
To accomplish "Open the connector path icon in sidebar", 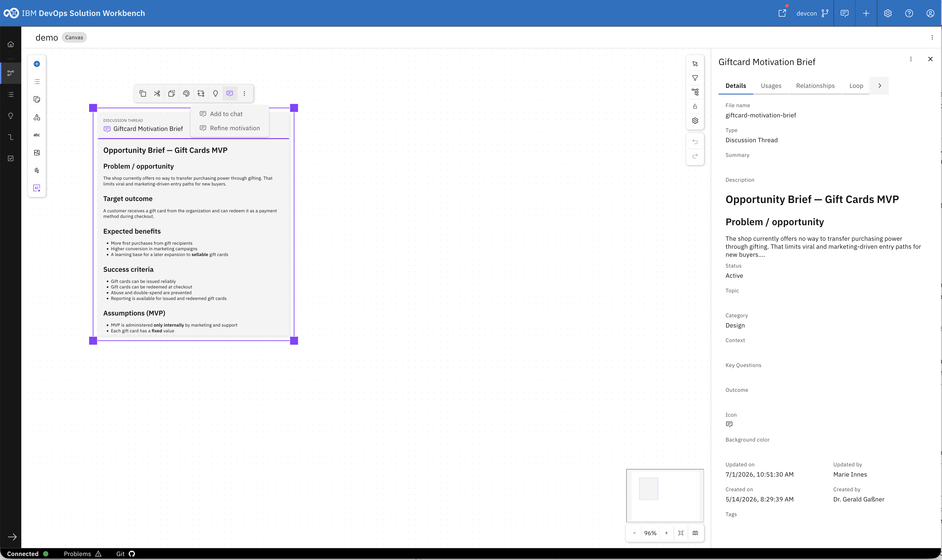I will [x=11, y=137].
